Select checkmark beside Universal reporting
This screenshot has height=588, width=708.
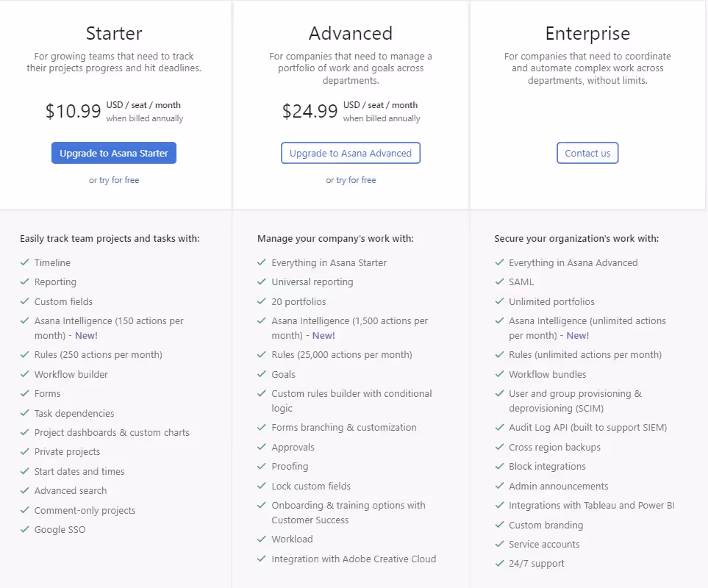262,282
